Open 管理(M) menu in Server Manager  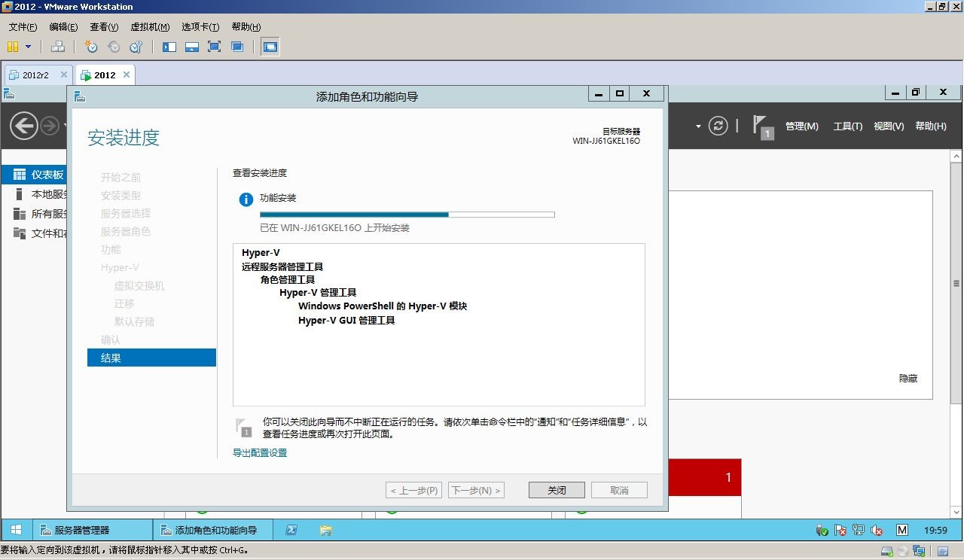coord(802,126)
